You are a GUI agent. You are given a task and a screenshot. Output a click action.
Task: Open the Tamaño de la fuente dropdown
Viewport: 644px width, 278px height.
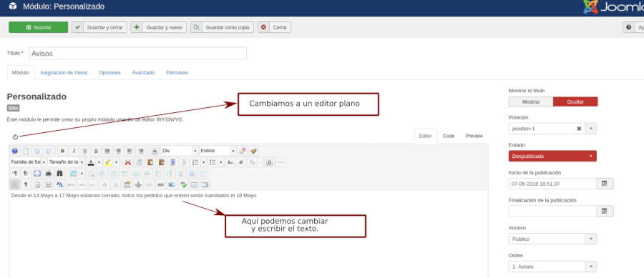pos(66,162)
